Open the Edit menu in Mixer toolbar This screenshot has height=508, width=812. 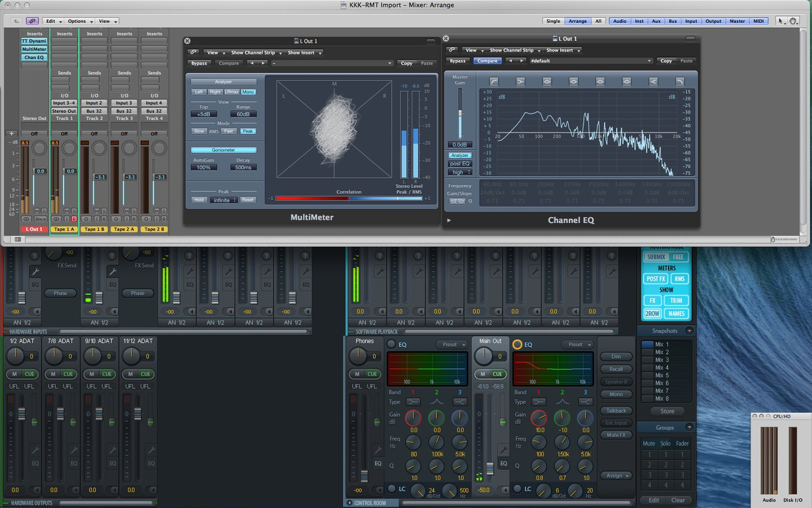(52, 21)
